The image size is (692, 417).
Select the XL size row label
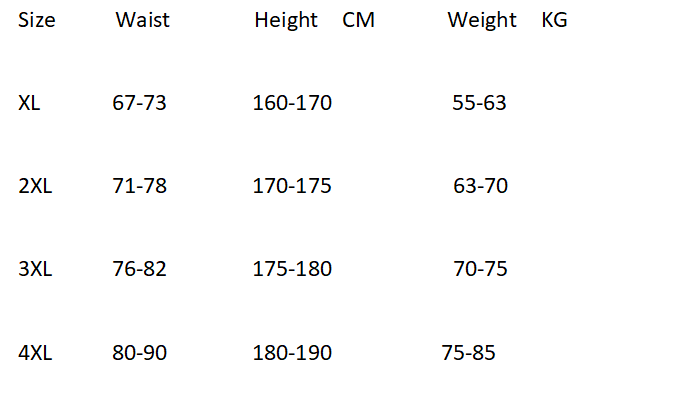coord(29,103)
